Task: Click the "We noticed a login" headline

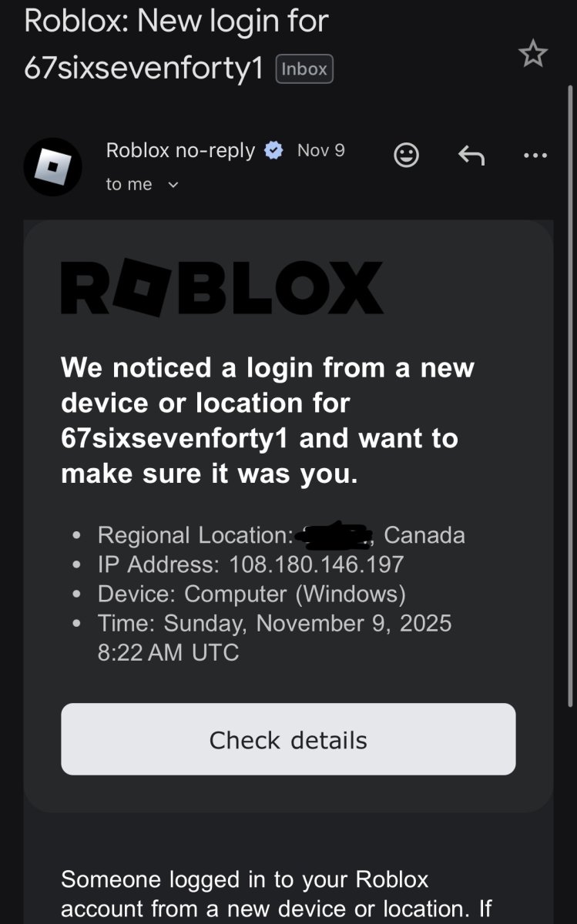Action: click(267, 420)
